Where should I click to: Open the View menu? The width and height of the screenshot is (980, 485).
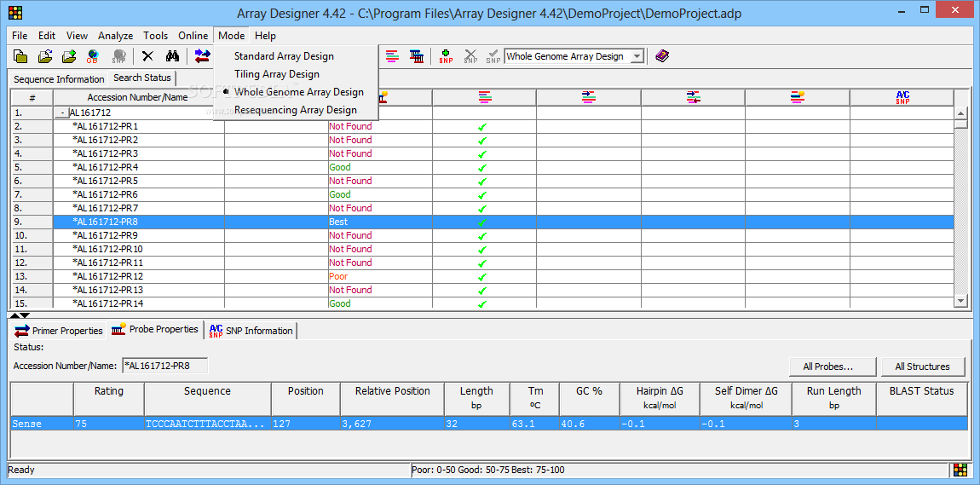(77, 36)
